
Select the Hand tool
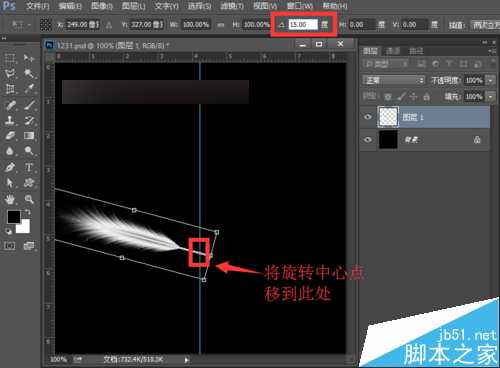pyautogui.click(x=10, y=199)
